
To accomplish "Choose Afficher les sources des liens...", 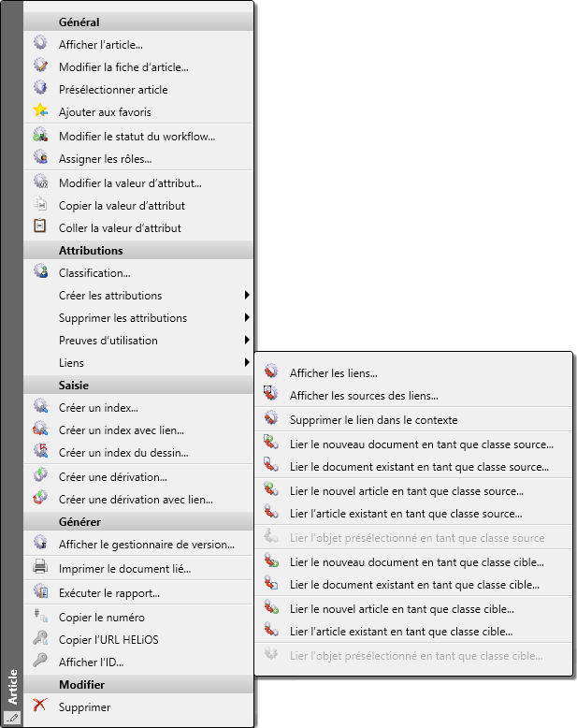I will (x=413, y=395).
